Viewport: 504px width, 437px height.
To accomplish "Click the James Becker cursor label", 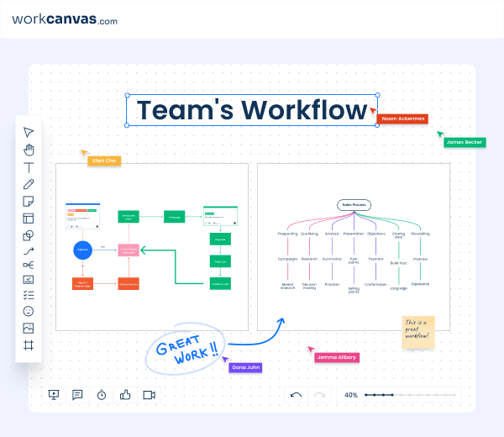I will pos(465,142).
